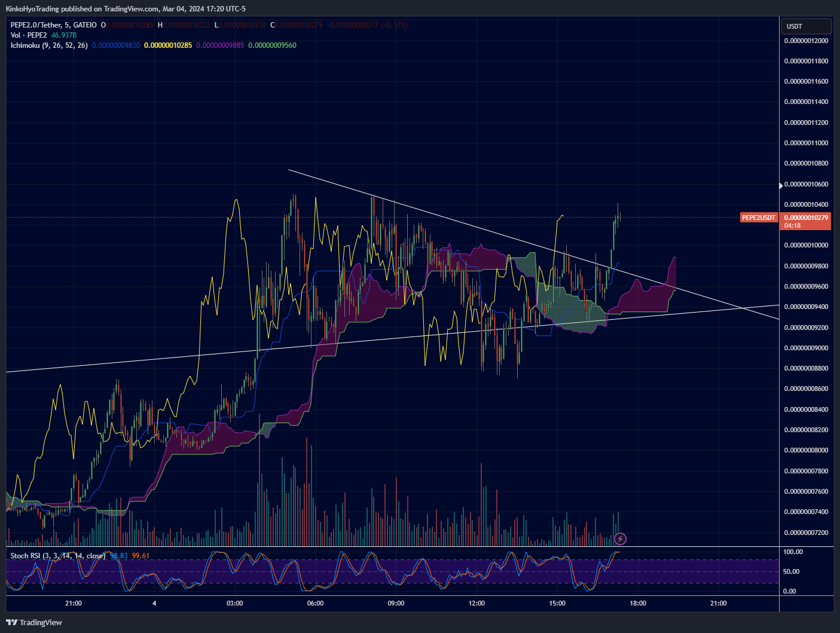Click price axis label 0.00000008800
This screenshot has height=633, width=840.
click(x=806, y=368)
